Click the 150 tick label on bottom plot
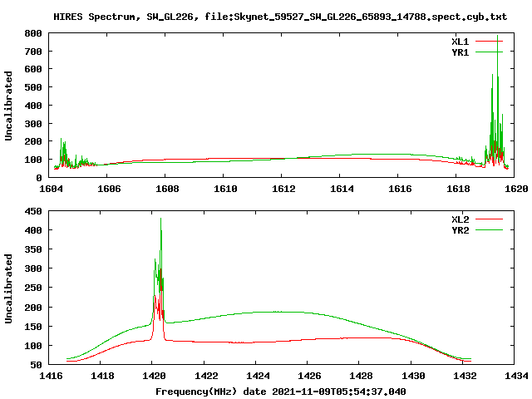Viewport: 532px width, 399px height. pos(33,327)
